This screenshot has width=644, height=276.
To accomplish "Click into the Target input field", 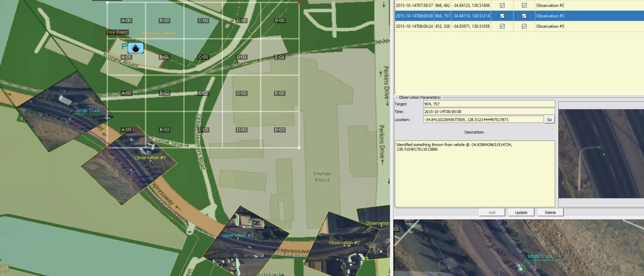I will [488, 104].
